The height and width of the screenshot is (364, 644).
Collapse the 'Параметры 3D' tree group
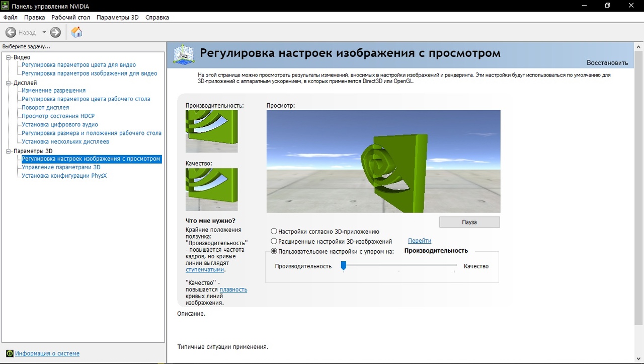(x=8, y=151)
